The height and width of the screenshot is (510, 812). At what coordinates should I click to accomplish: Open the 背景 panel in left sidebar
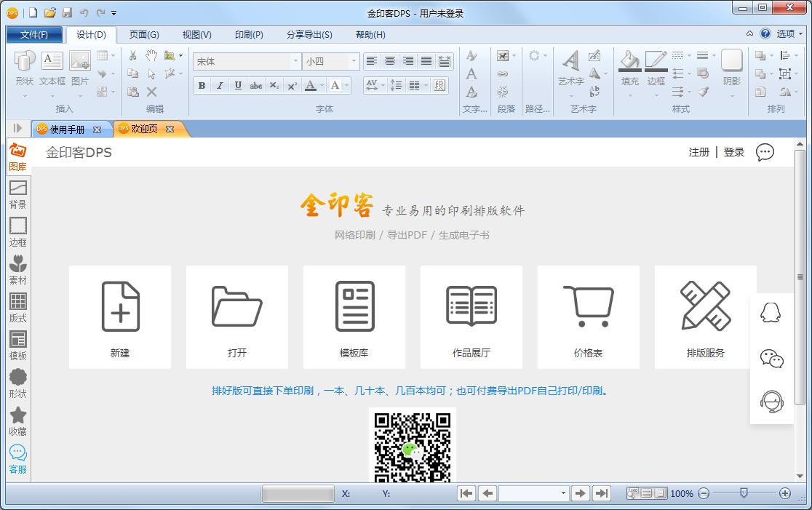pyautogui.click(x=17, y=195)
